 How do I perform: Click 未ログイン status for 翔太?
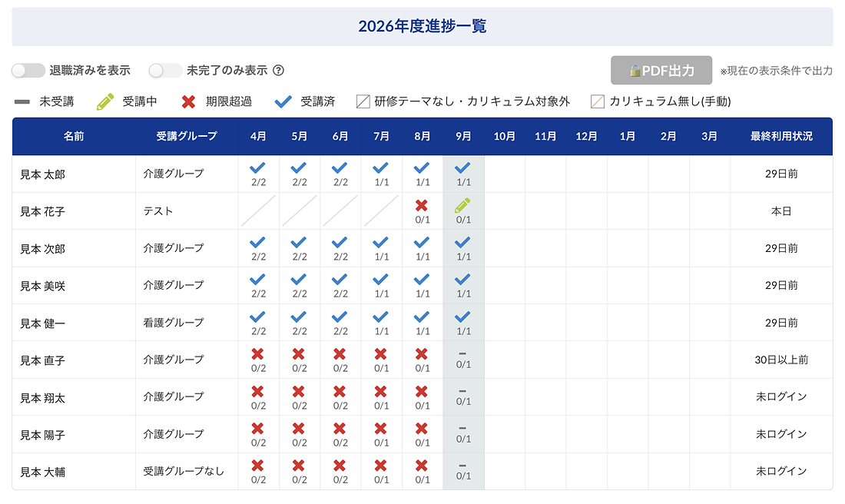tap(781, 396)
